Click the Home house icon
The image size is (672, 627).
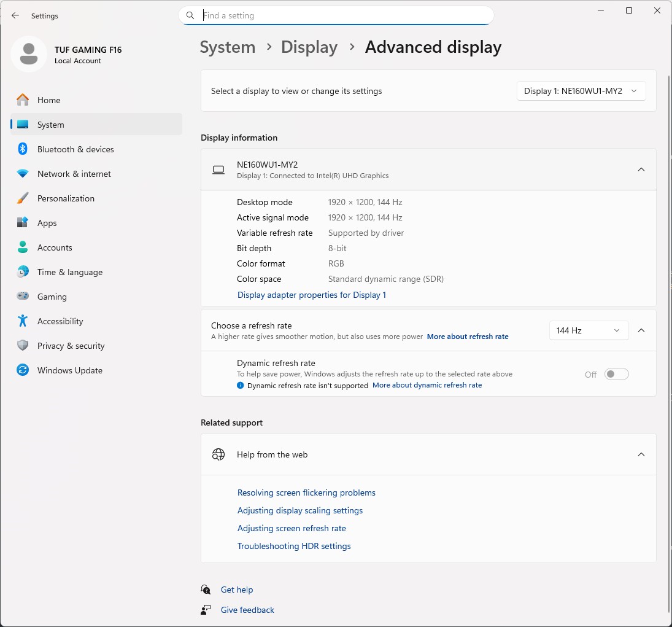point(23,100)
